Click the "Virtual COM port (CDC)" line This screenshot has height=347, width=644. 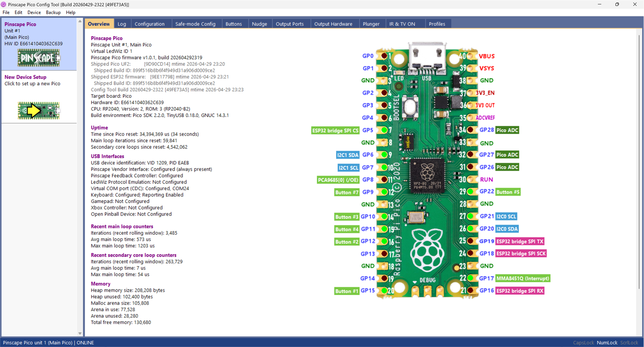pos(140,188)
